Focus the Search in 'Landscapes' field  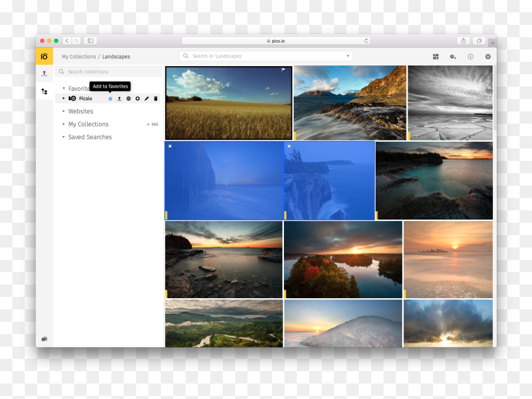(266, 56)
